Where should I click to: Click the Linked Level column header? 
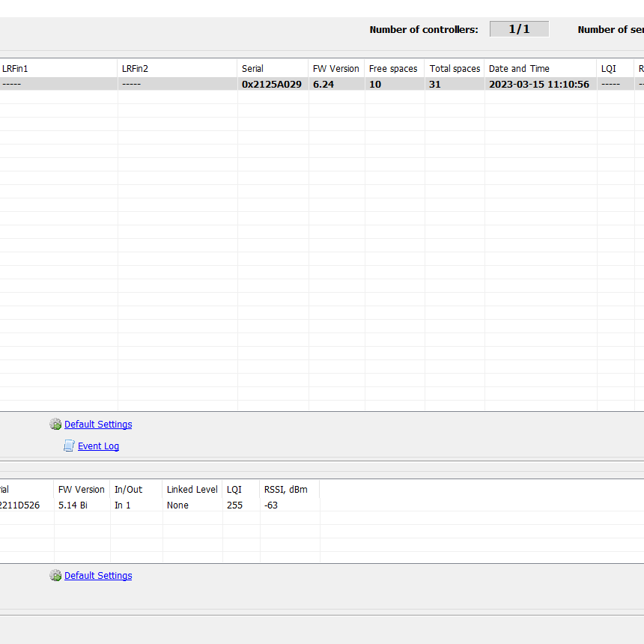(192, 490)
